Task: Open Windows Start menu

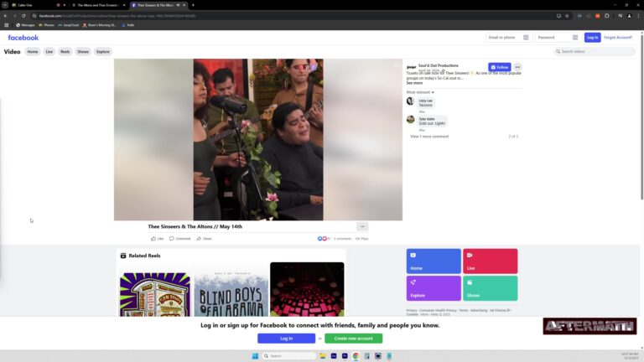Action: point(255,356)
